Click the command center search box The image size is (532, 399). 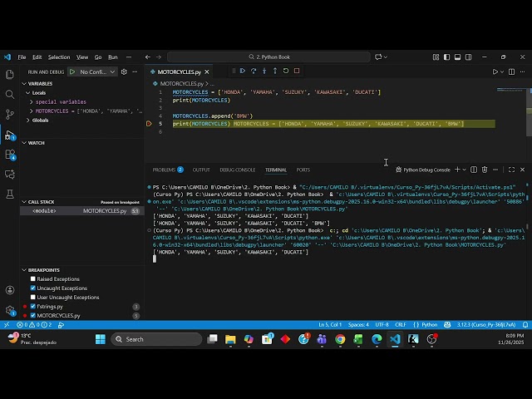coord(268,57)
